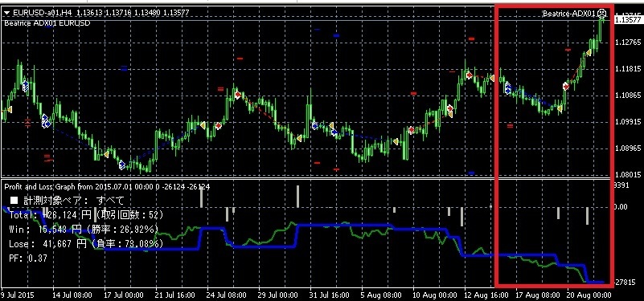Open the chart menu triangle beside EURUSD-a01,H4
Screen dimensions: 644x301
6,13
